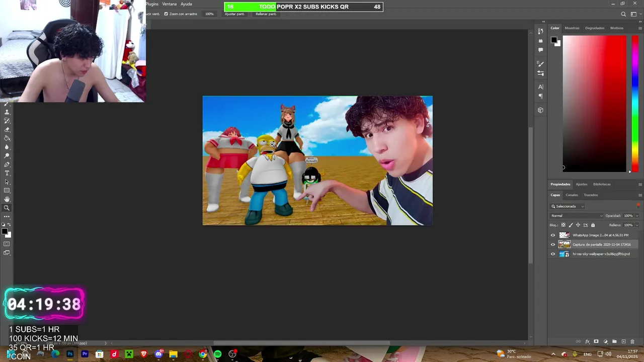Open search magnifier at top right
Screen dimensions: 644x362
click(x=623, y=14)
